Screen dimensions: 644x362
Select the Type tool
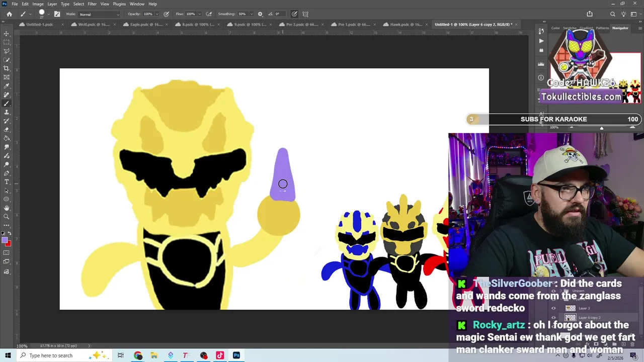click(7, 182)
